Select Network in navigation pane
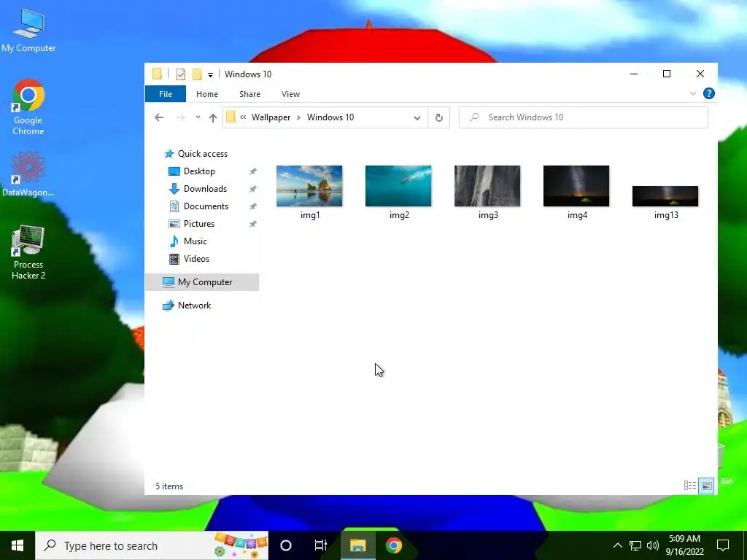 click(194, 306)
